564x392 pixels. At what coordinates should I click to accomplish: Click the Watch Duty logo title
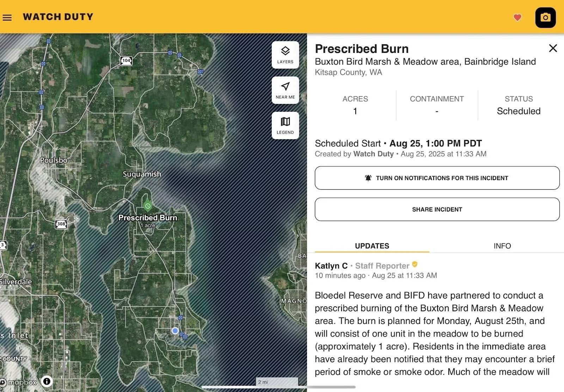click(58, 17)
